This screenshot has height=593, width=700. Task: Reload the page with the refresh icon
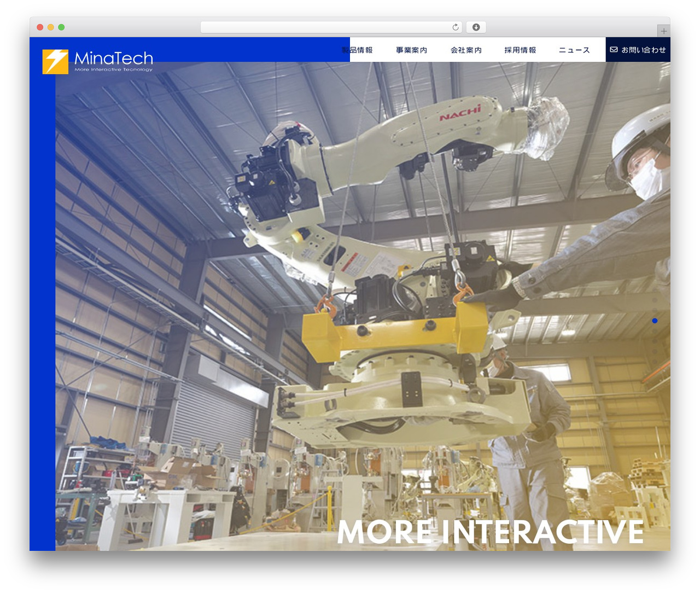(x=456, y=27)
